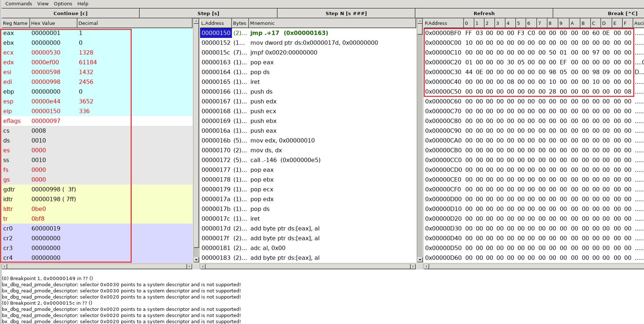Select the edi register row
Viewport: 644px width, 324px height.
(x=97, y=82)
